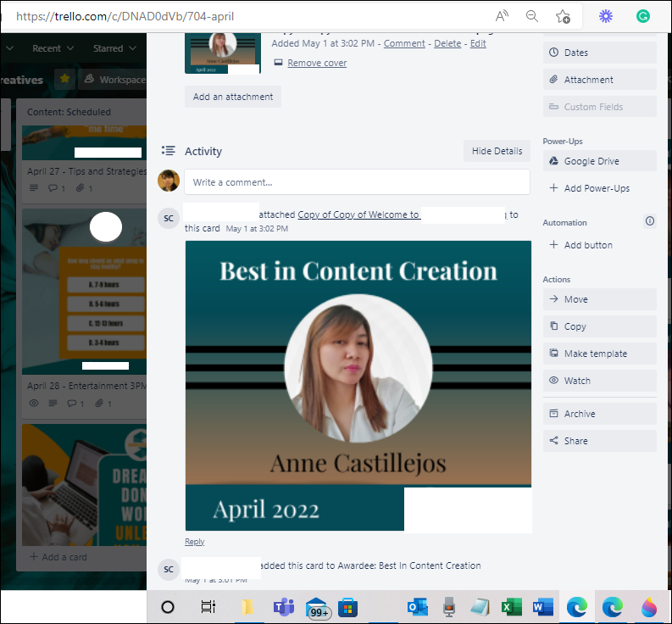This screenshot has height=624, width=672.
Task: Click Write a comment field
Action: click(357, 181)
